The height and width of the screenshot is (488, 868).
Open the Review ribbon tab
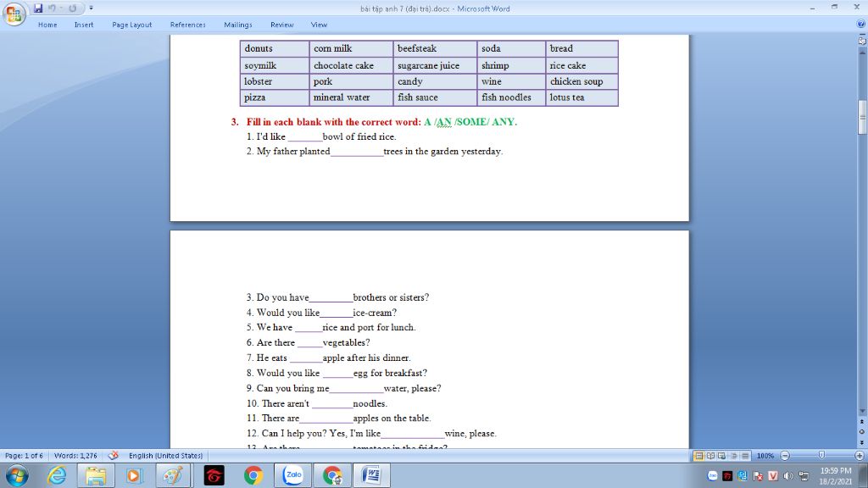(x=281, y=25)
